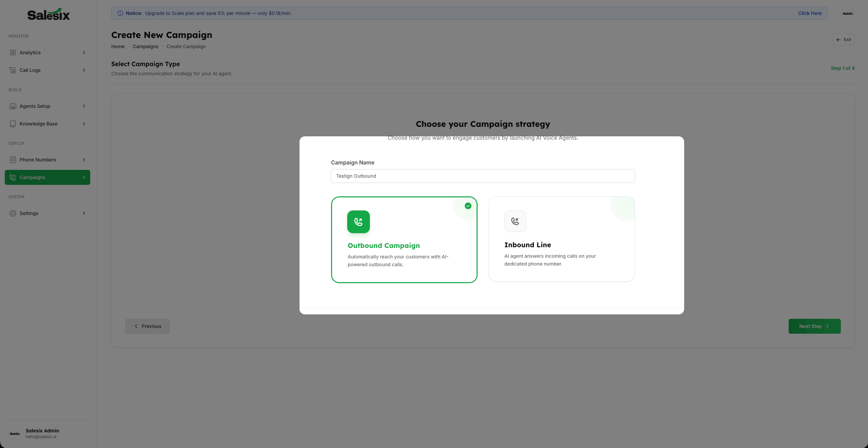Screen dimensions: 868x448
Task: Click the Agents Setup robot icon
Action: 13,106
